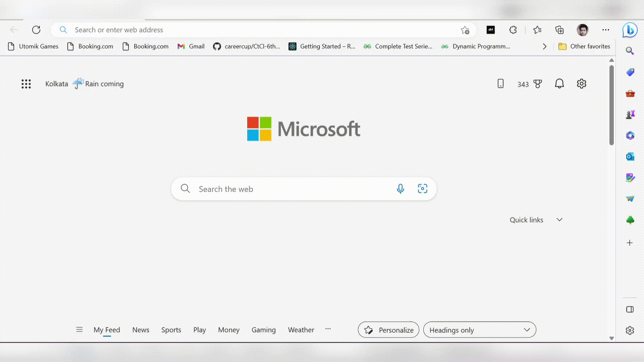644x362 pixels.
Task: Open the Settings and more ellipsis menu
Action: (605, 30)
